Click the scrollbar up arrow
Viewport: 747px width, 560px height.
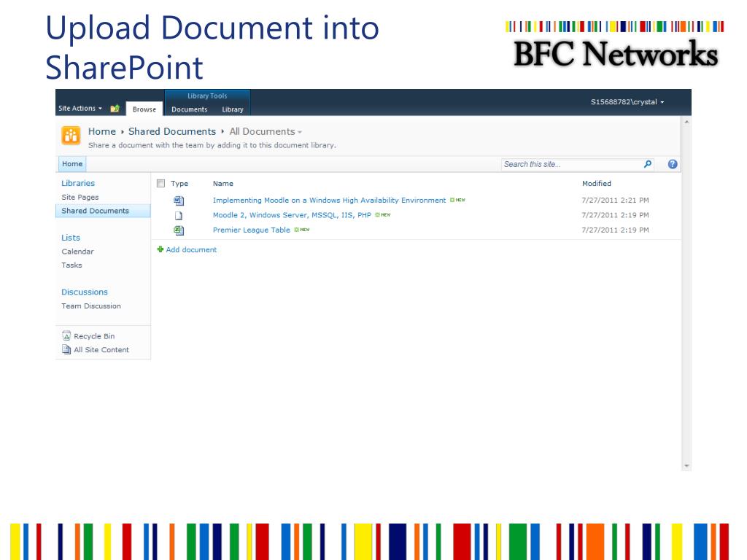pos(686,122)
